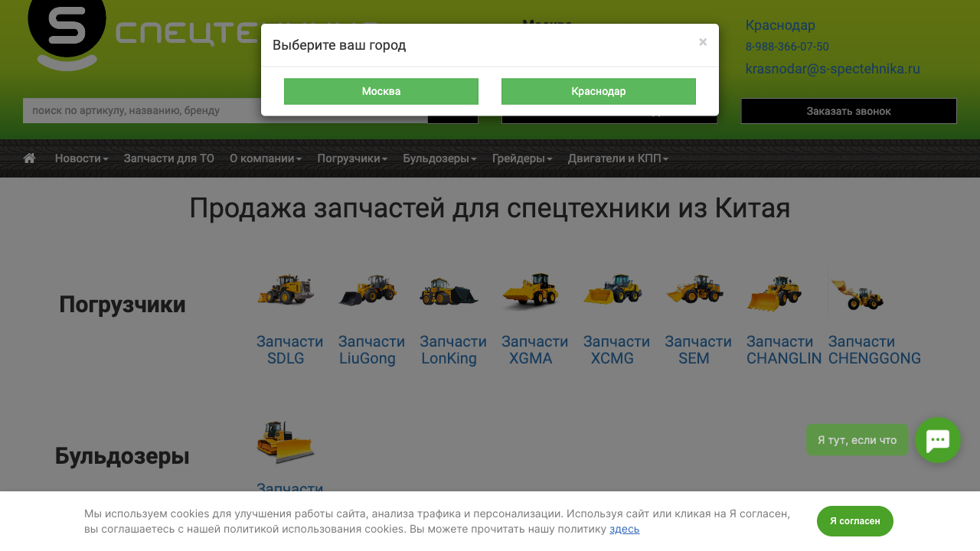980x551 pixels.
Task: Click the LonKing loader image
Action: [449, 292]
